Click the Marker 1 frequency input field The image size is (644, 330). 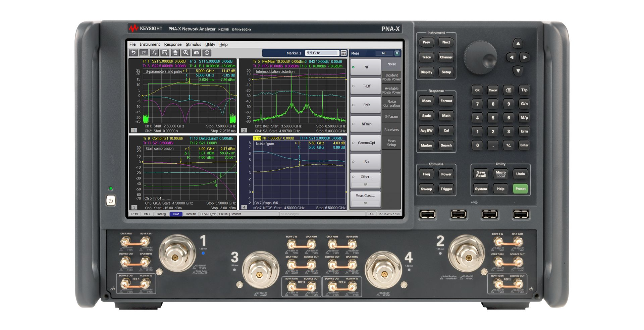point(322,53)
